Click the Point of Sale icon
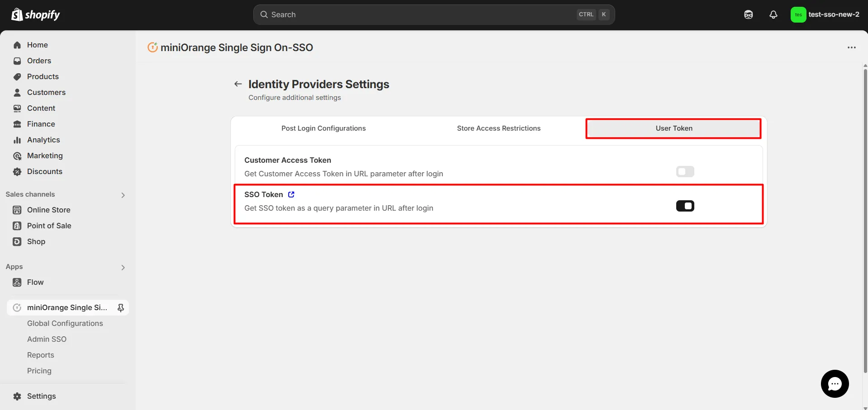 [x=17, y=226]
